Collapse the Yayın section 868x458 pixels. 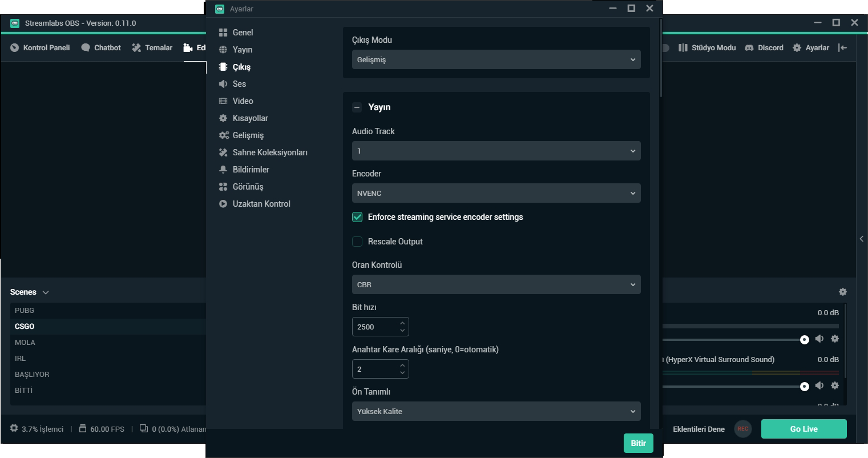click(x=357, y=107)
